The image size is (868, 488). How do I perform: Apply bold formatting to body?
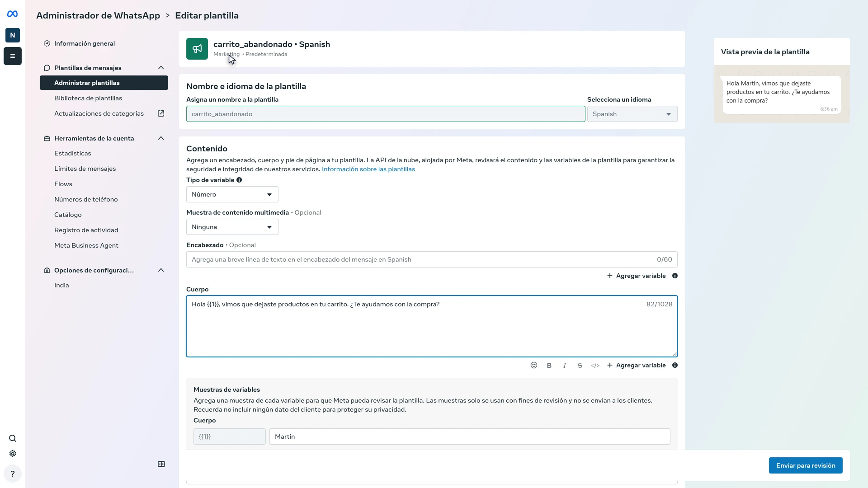tap(549, 365)
